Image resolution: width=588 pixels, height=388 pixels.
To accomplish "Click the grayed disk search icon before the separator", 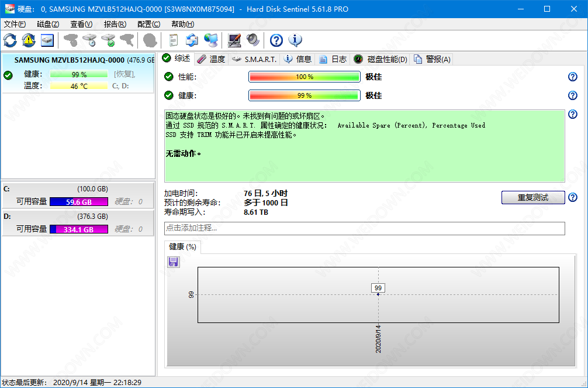I will coord(127,40).
